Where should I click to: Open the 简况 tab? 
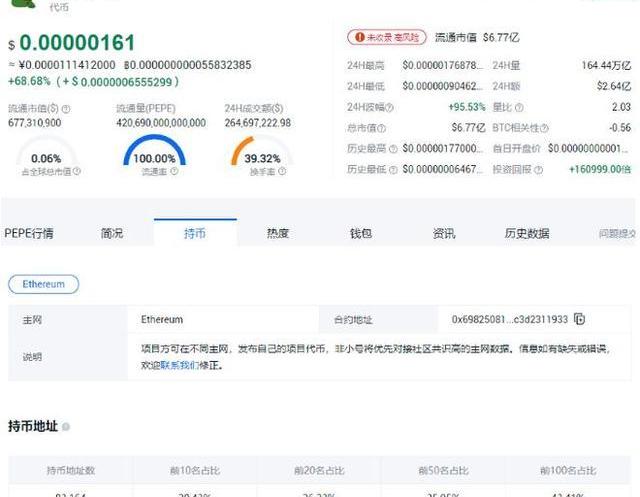[112, 233]
